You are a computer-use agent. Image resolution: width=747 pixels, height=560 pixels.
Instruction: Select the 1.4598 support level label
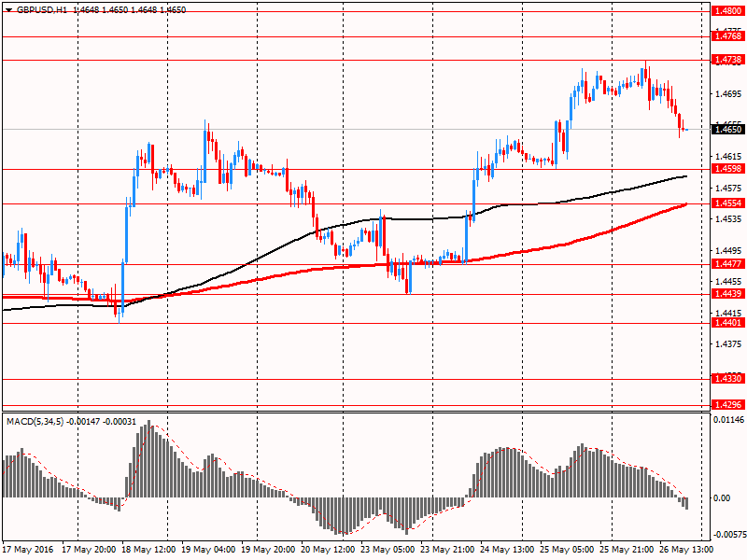(727, 169)
